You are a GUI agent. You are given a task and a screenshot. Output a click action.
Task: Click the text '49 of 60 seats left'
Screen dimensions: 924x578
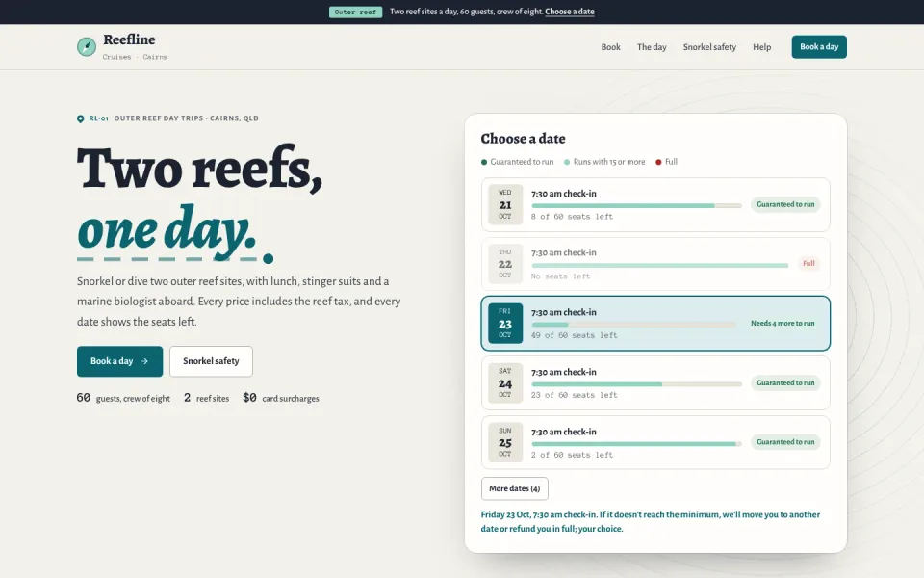[x=574, y=335]
